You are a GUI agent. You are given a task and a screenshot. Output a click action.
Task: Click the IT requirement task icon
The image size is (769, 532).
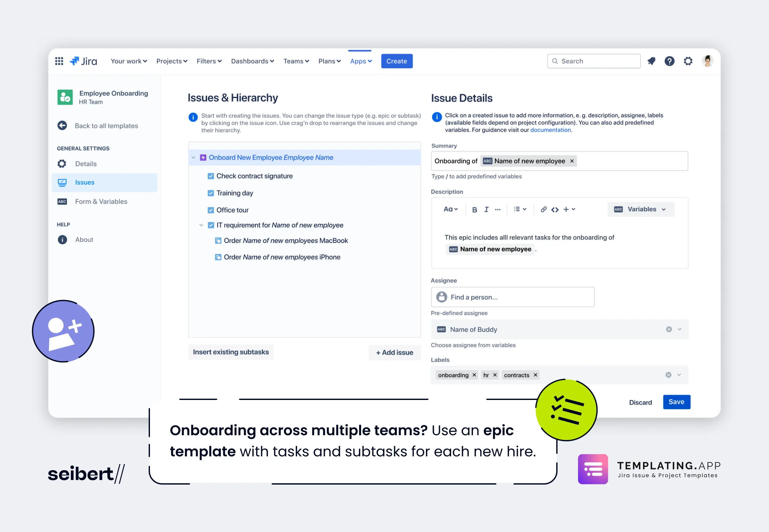(211, 225)
